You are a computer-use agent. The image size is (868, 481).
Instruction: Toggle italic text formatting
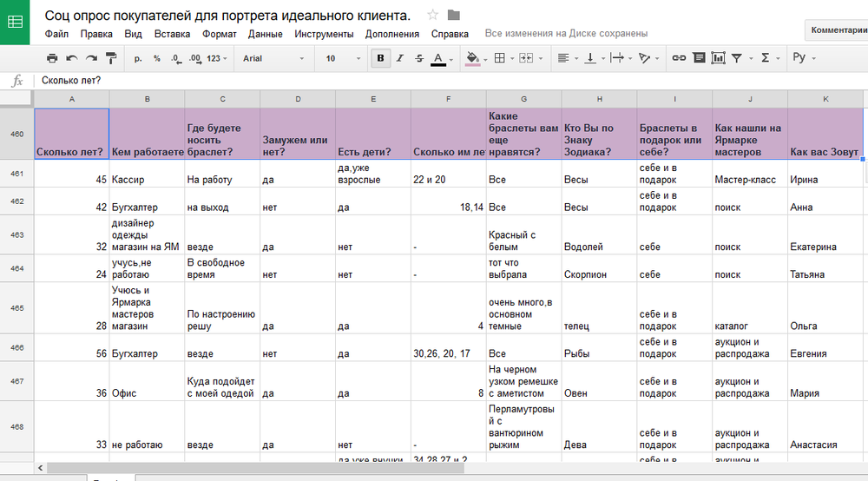click(400, 58)
